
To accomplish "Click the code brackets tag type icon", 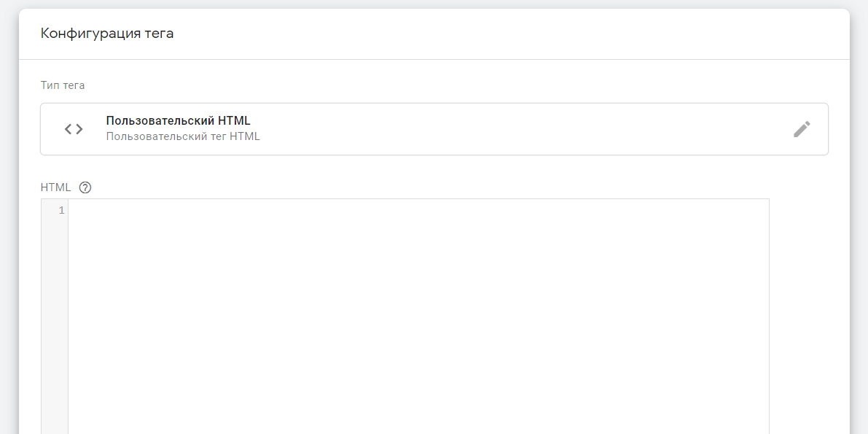I will point(74,129).
